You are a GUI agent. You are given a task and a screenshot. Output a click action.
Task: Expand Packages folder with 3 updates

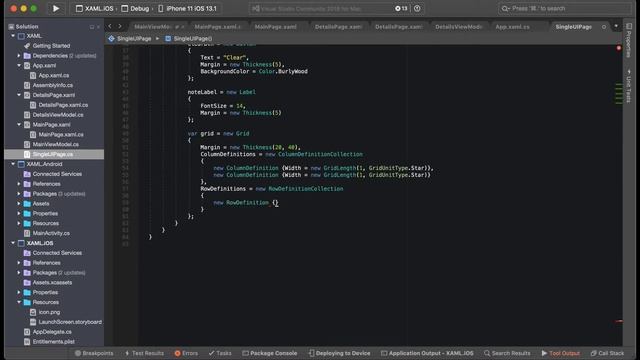pyautogui.click(x=19, y=193)
